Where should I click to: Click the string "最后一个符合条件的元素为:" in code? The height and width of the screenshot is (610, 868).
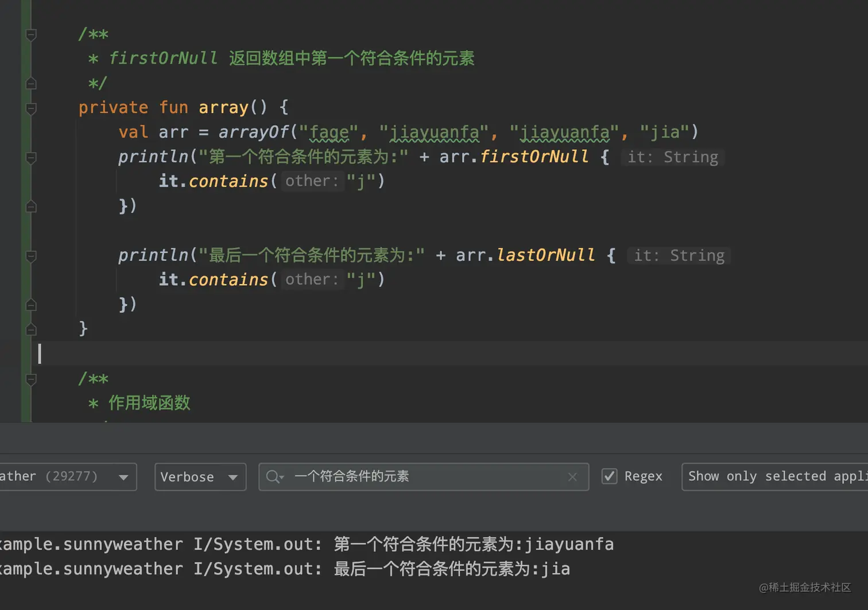312,255
